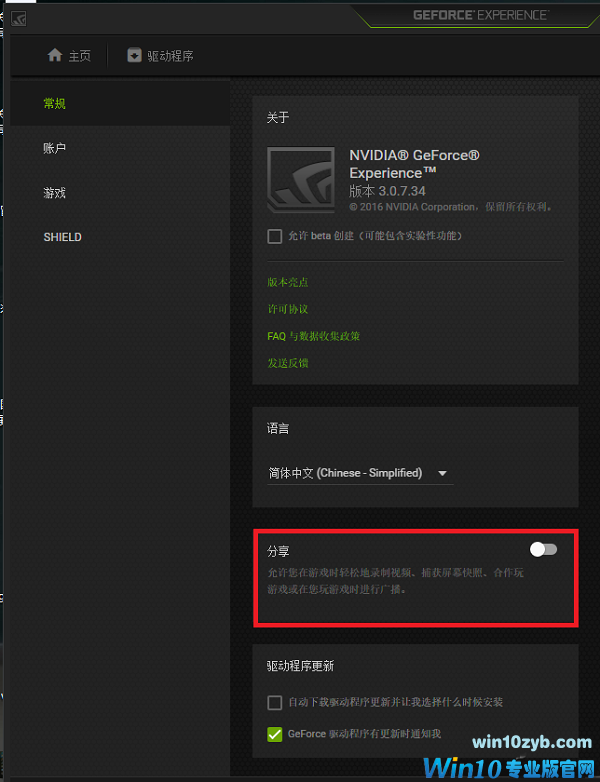Uncheck GeForce driver update notification checkbox
This screenshot has height=782, width=600.
tap(275, 734)
